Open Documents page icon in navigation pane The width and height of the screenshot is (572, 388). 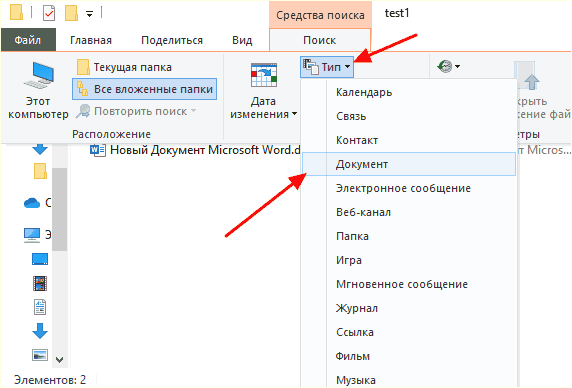tap(40, 307)
